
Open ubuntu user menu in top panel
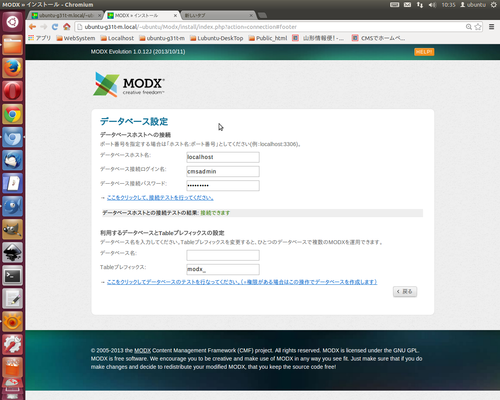(x=473, y=5)
